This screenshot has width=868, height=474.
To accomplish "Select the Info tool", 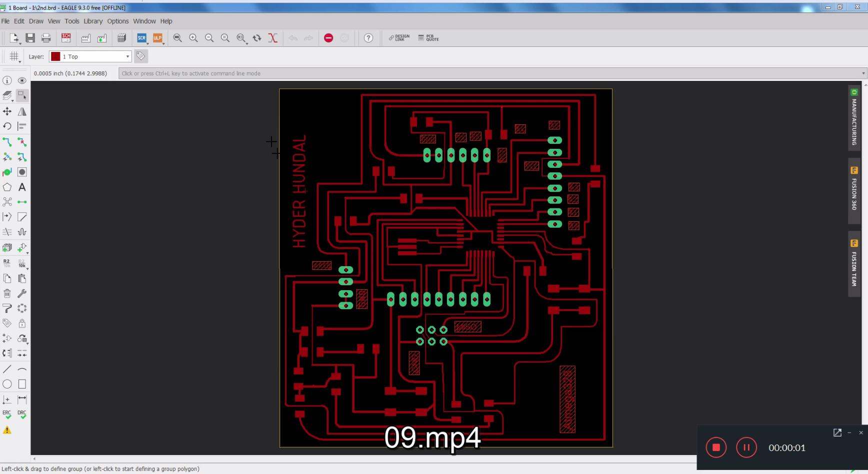I will [7, 80].
